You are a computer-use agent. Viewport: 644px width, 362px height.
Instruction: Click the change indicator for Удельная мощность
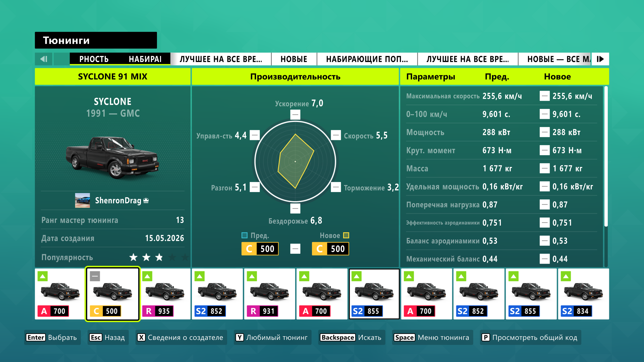pyautogui.click(x=545, y=187)
